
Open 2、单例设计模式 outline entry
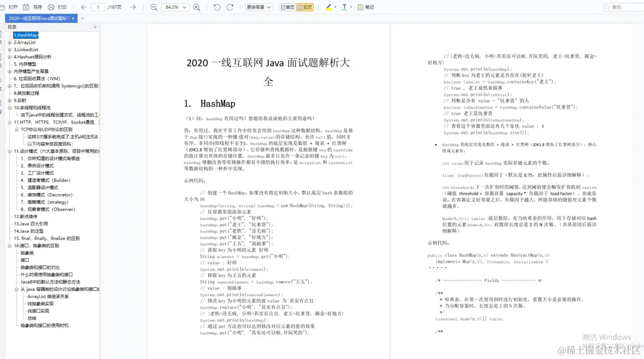(37, 166)
